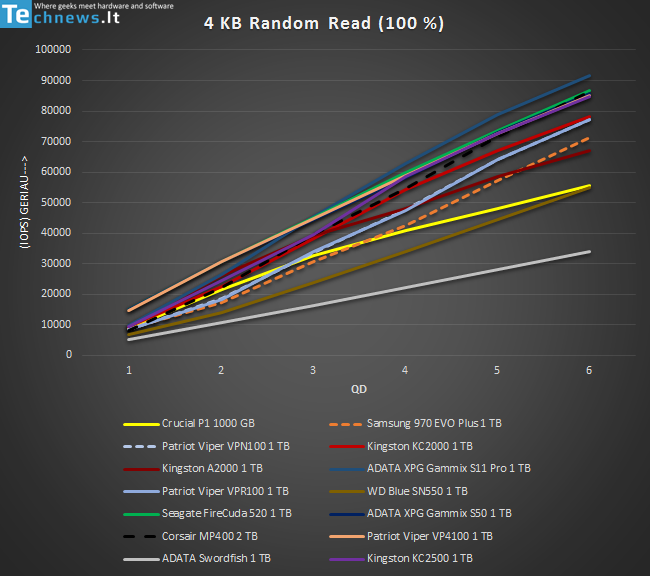Click the 'ADATA XPG Gammix S50 1 TB' label
Image resolution: width=650 pixels, height=576 pixels.
tap(439, 513)
